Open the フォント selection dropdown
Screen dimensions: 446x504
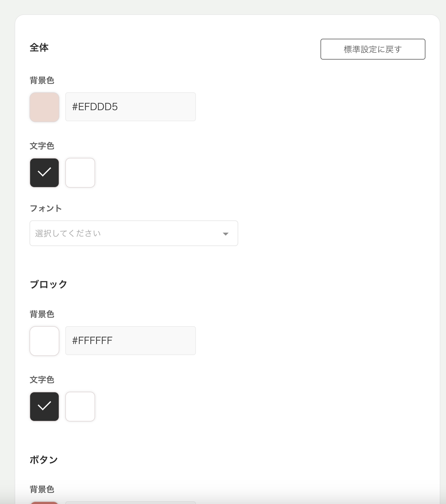(x=133, y=233)
